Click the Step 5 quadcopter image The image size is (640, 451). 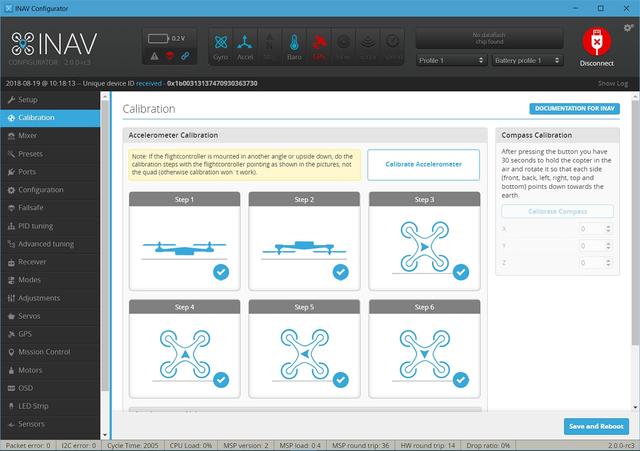coord(304,354)
